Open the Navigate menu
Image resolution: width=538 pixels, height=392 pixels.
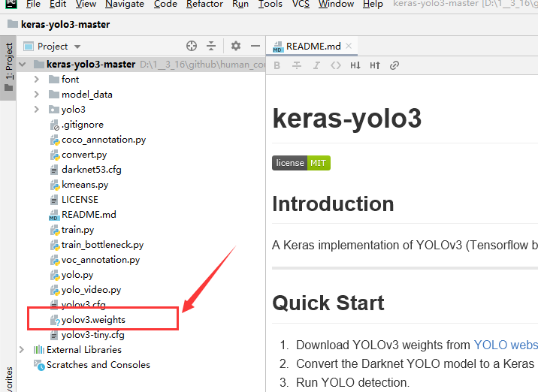pyautogui.click(x=125, y=4)
